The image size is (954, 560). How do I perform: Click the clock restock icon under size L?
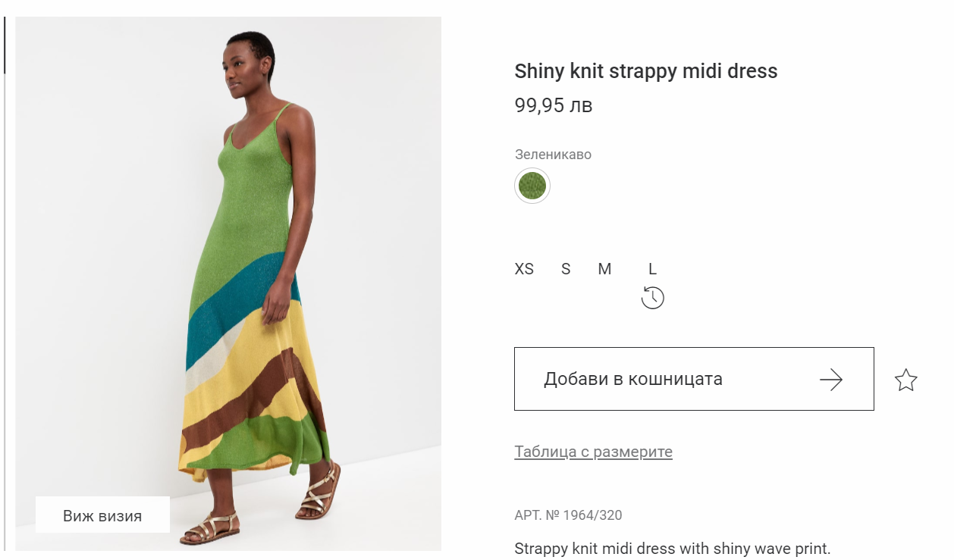pyautogui.click(x=652, y=298)
